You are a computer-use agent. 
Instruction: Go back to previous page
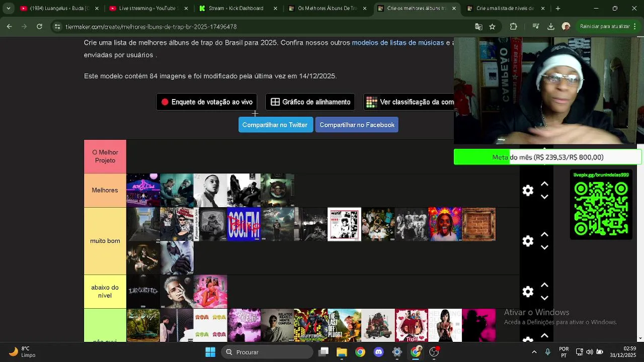pos(10,27)
